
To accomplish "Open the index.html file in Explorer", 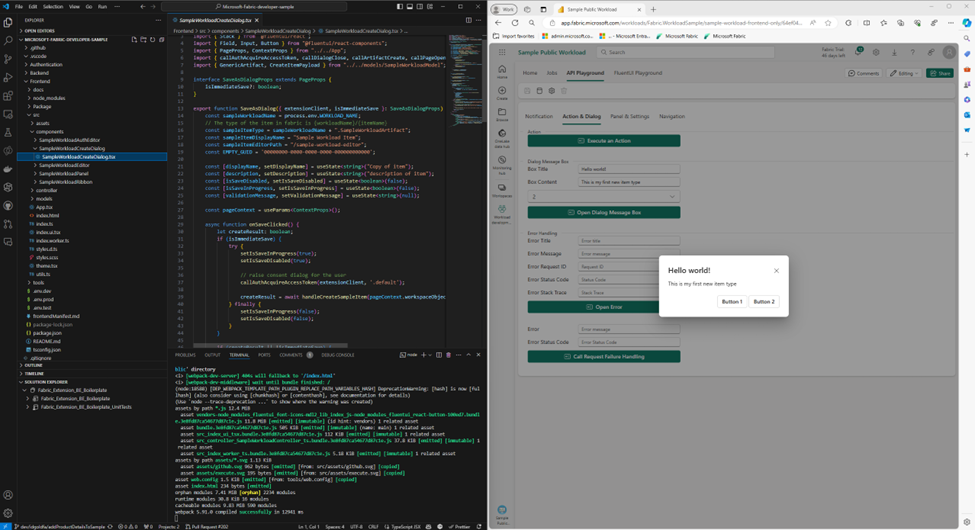I will pos(47,216).
